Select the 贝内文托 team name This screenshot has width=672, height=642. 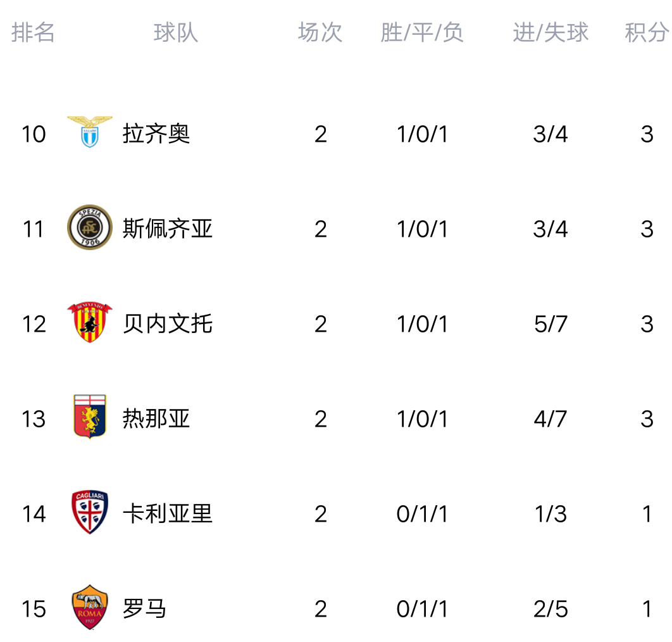click(x=168, y=324)
